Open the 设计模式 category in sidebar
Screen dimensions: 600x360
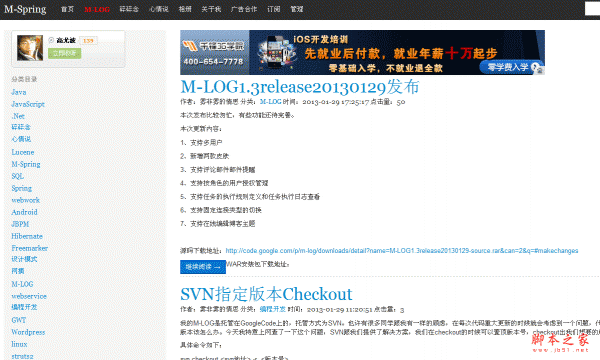pyautogui.click(x=24, y=259)
